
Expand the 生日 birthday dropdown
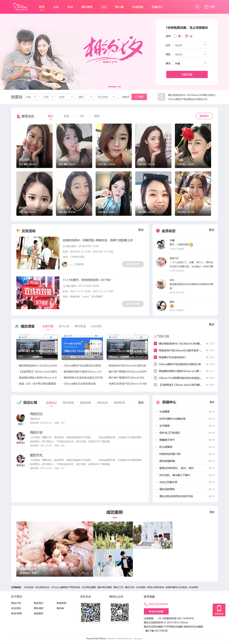[190, 45]
